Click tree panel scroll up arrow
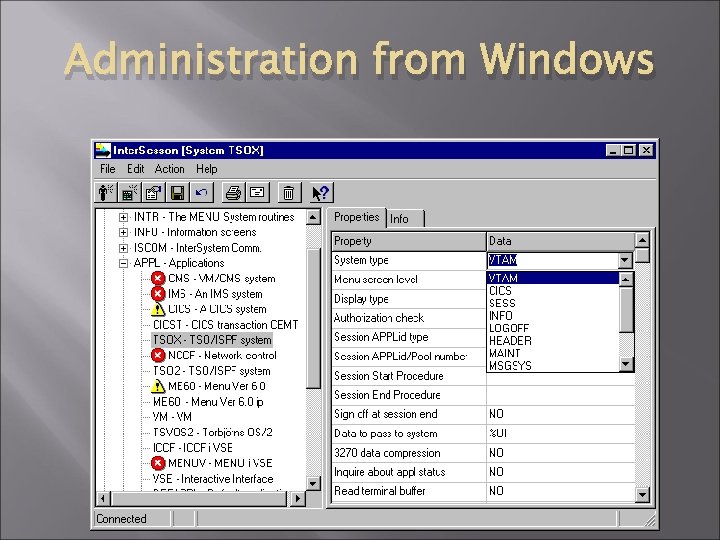Image resolution: width=720 pixels, height=540 pixels. coord(313,217)
